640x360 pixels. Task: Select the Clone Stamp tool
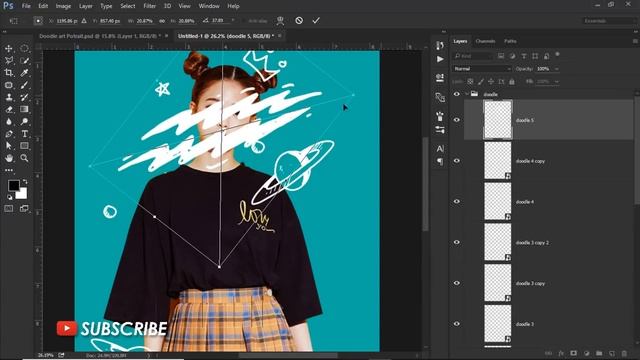tap(9, 98)
